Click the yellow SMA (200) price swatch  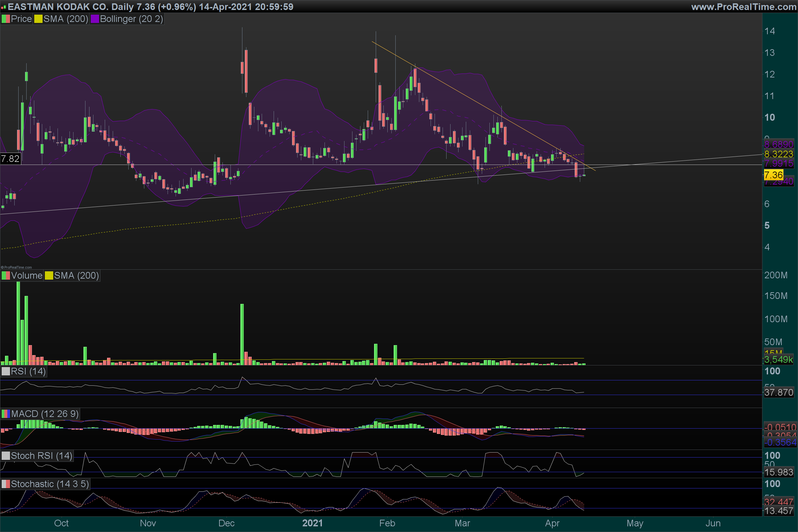[x=38, y=19]
